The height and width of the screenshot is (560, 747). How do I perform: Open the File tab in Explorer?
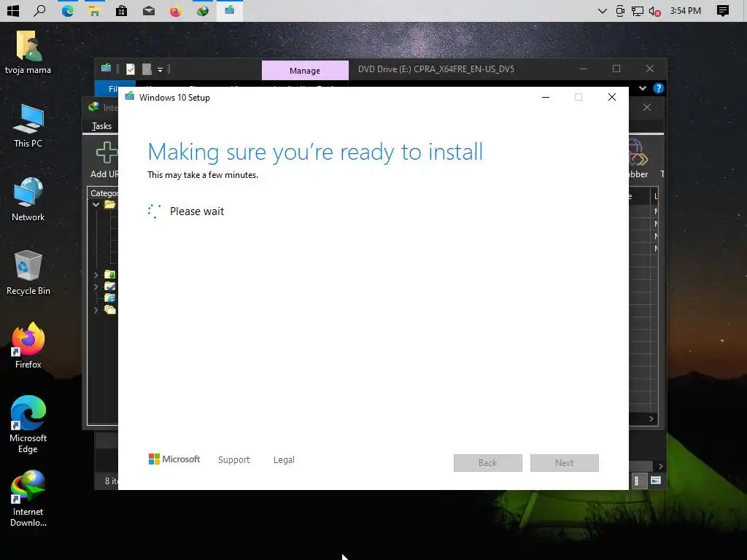pos(114,88)
